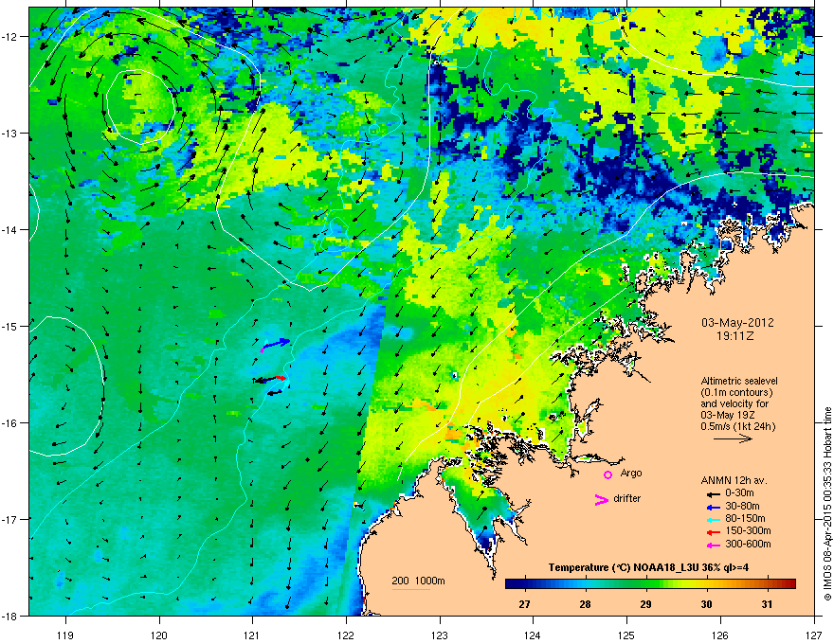This screenshot has height=644, width=834.
Task: Click the date label 03-May-2012
Action: 737,323
